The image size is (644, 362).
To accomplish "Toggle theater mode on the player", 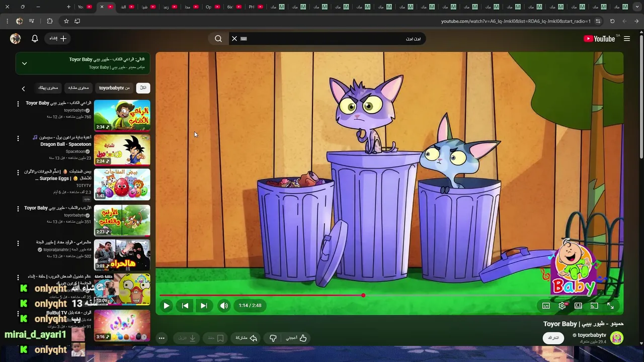I will point(578,306).
